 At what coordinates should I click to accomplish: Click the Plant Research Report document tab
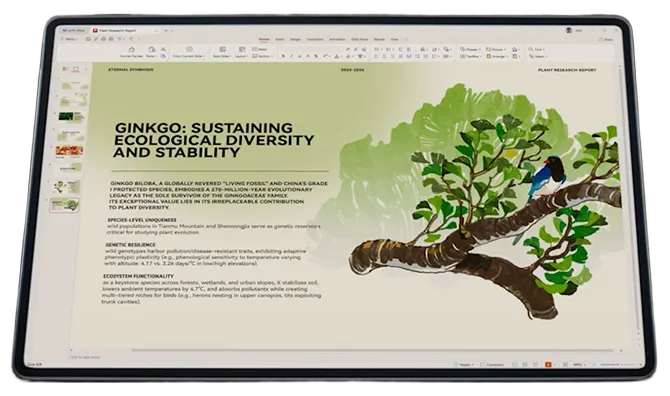[124, 30]
